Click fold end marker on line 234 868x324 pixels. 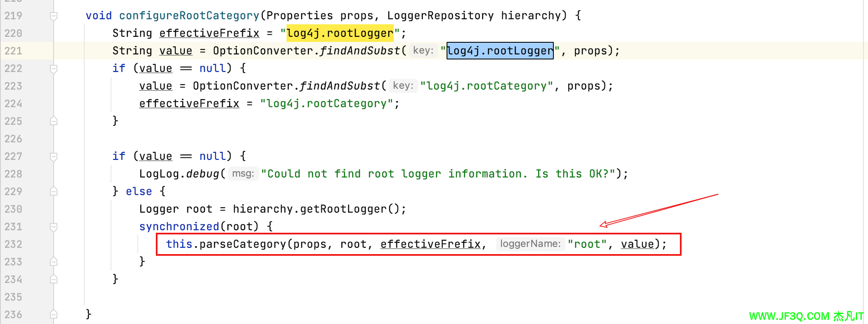click(x=54, y=279)
